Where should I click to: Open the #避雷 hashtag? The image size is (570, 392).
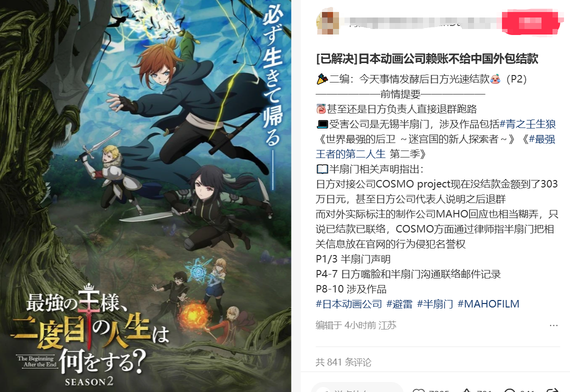coord(399,304)
